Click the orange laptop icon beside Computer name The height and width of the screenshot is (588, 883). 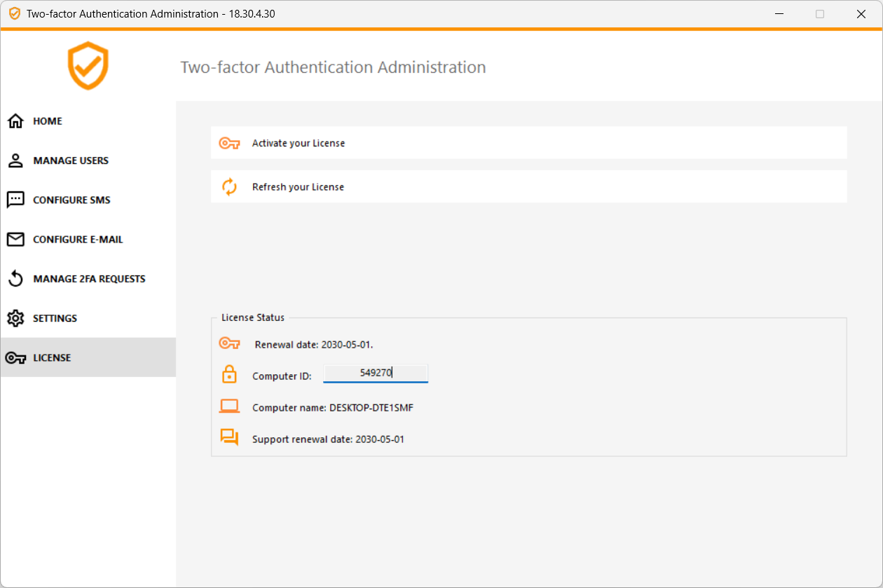point(229,406)
